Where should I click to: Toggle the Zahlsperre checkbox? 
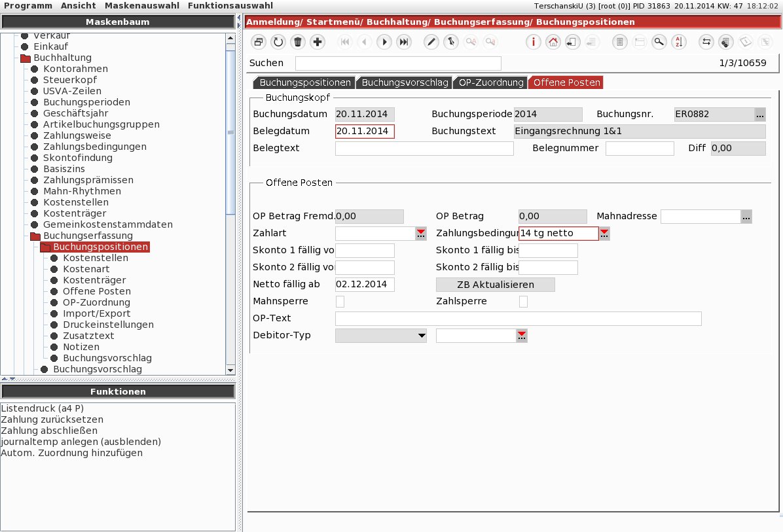point(523,302)
